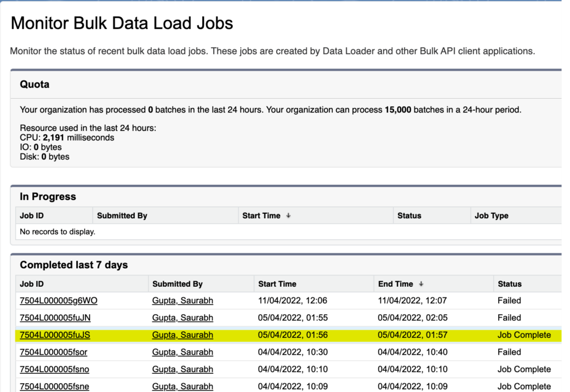Sort Completed jobs by Job ID header
The width and height of the screenshot is (570, 392).
click(32, 284)
